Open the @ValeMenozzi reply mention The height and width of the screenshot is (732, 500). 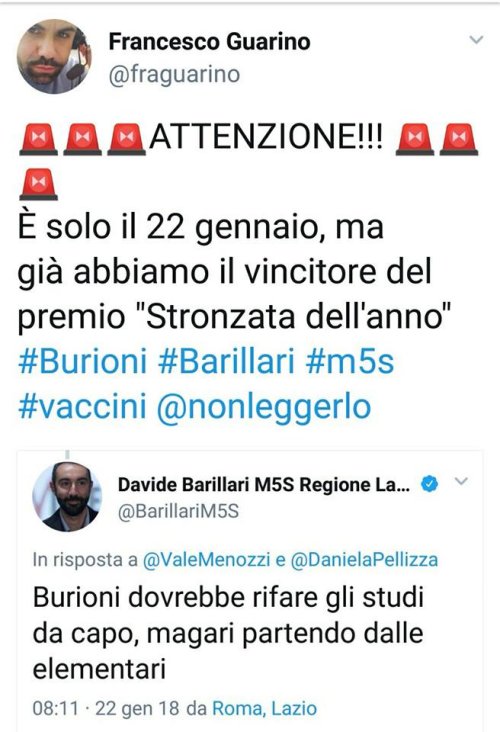tap(206, 559)
